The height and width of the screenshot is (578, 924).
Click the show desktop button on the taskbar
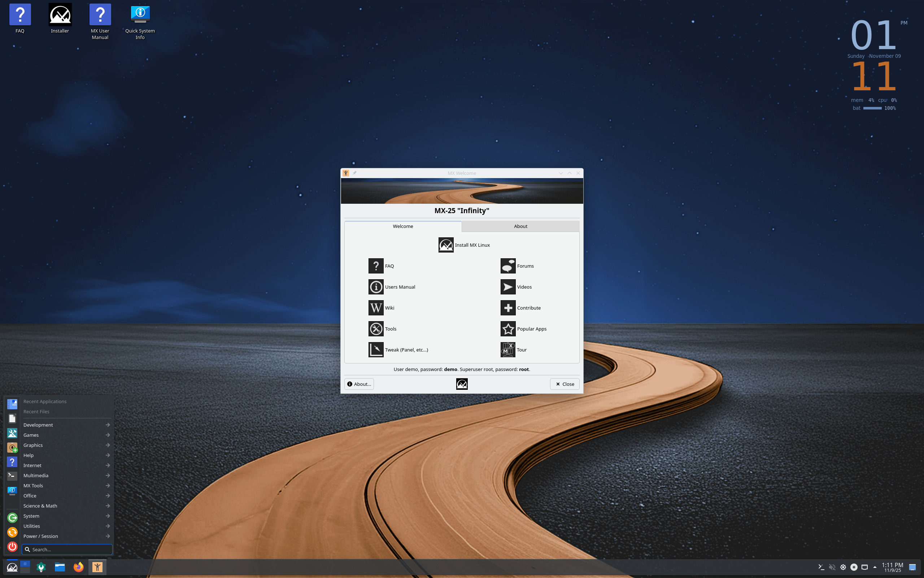pos(912,567)
